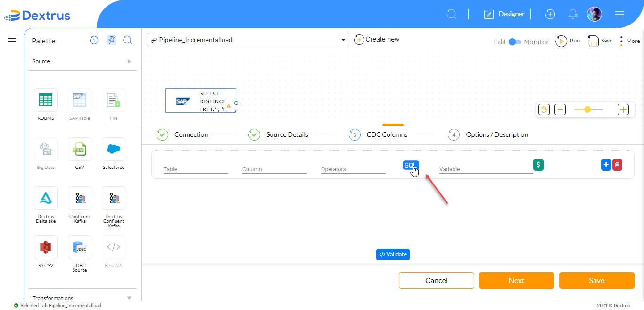Switch the Edit/Monitor toggle
Screen dimensions: 644x310
515,42
